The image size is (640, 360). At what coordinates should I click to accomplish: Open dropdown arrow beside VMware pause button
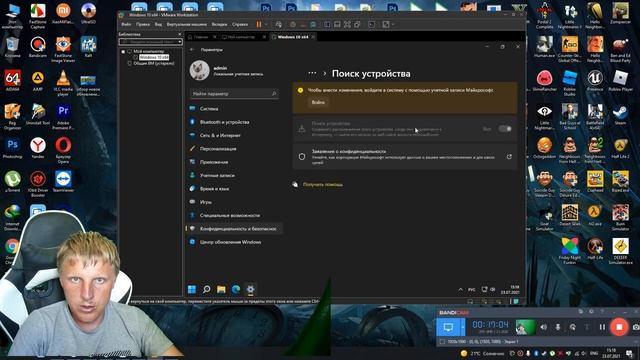266,24
